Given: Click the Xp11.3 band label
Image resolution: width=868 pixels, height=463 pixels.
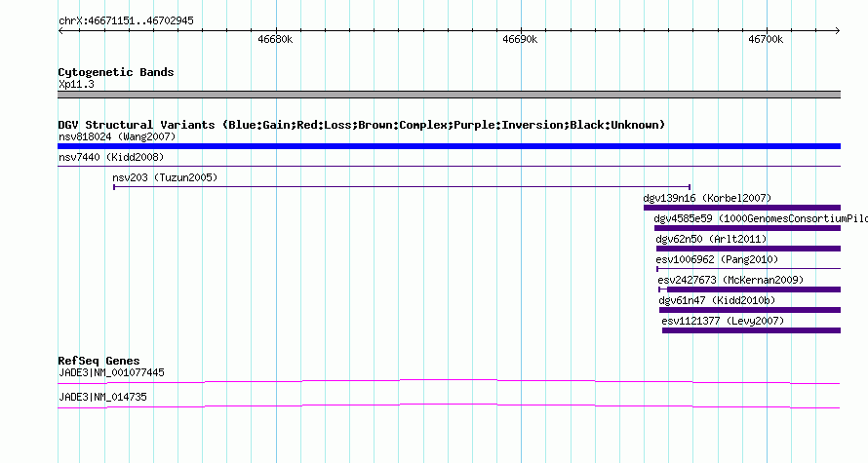Looking at the screenshot, I should pyautogui.click(x=76, y=85).
